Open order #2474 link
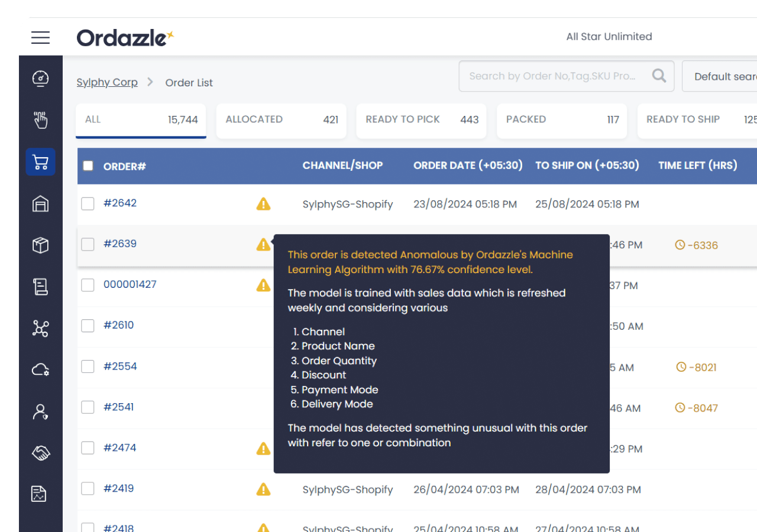757x532 pixels. pyautogui.click(x=120, y=447)
